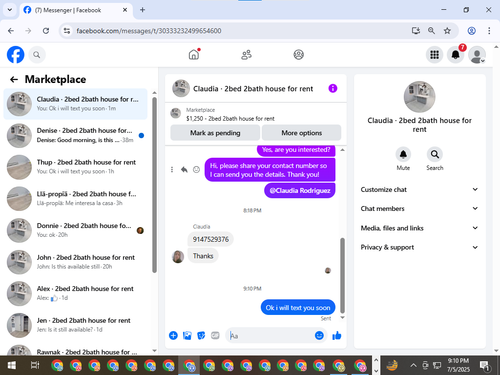Open Claudia conversation in list
This screenshot has height=375, width=500.
pyautogui.click(x=75, y=104)
